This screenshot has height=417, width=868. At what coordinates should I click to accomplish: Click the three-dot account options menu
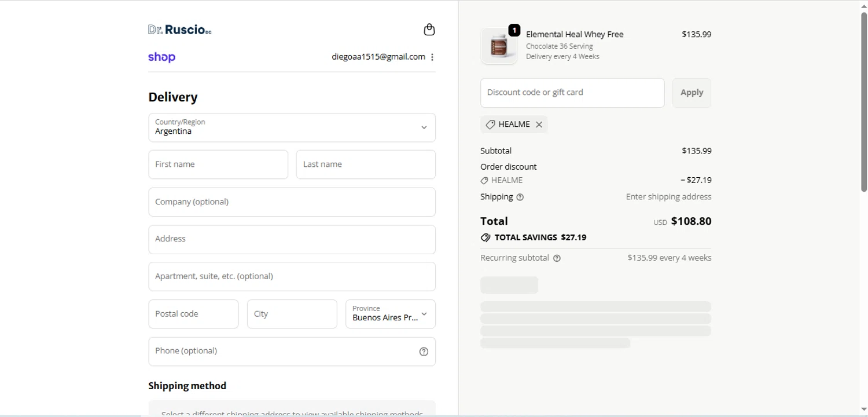(x=432, y=57)
